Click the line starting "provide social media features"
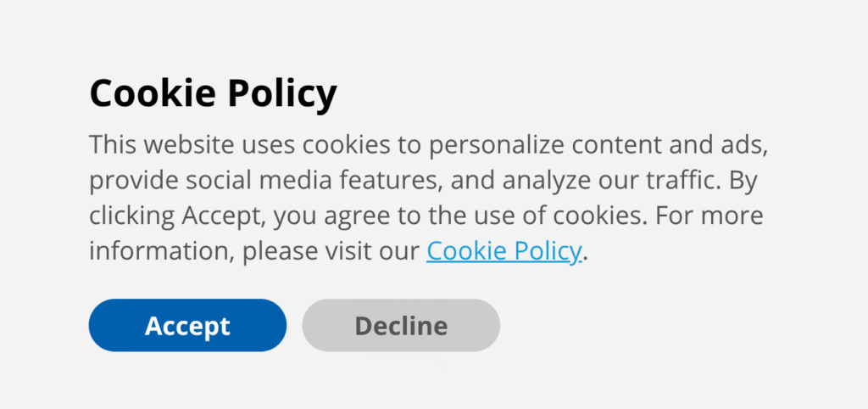The image size is (868, 409). [x=424, y=181]
